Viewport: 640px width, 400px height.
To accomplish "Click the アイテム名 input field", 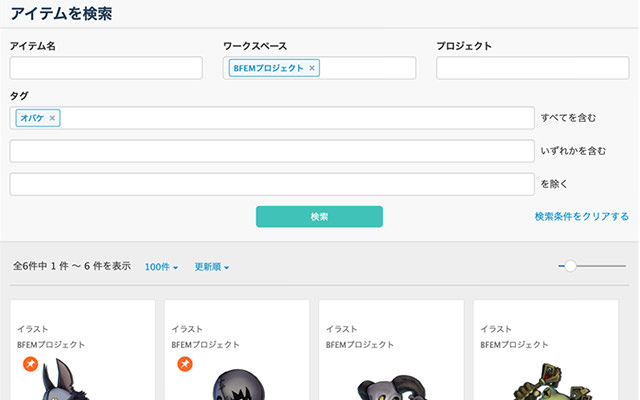I will (106, 68).
